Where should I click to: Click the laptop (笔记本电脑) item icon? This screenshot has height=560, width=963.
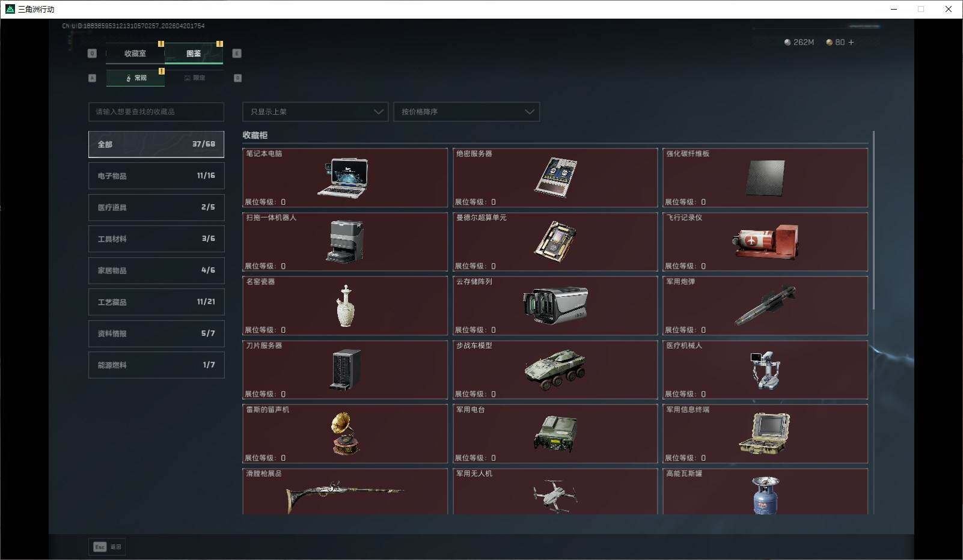(343, 178)
